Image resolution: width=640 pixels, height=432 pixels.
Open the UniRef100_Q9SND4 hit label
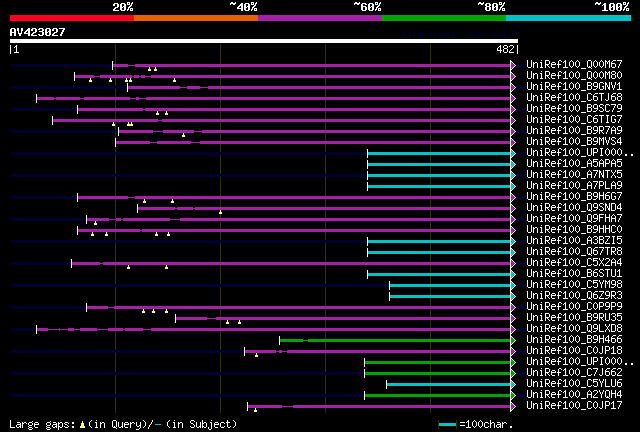(x=574, y=208)
